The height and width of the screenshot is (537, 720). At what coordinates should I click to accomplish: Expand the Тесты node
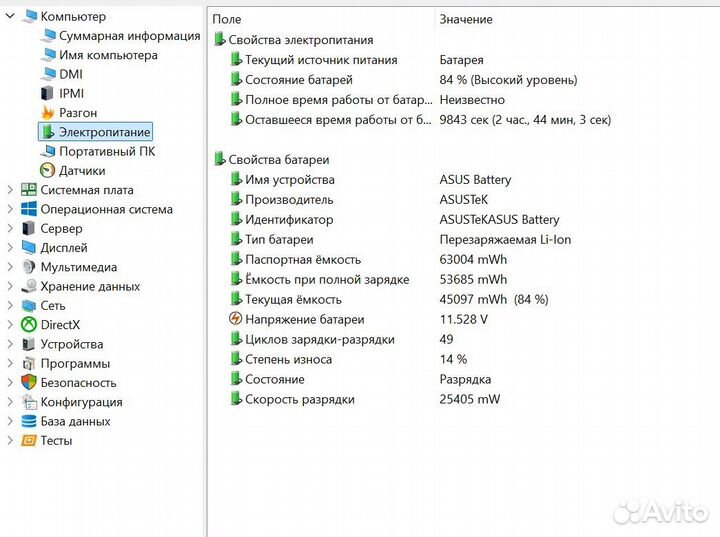click(10, 441)
